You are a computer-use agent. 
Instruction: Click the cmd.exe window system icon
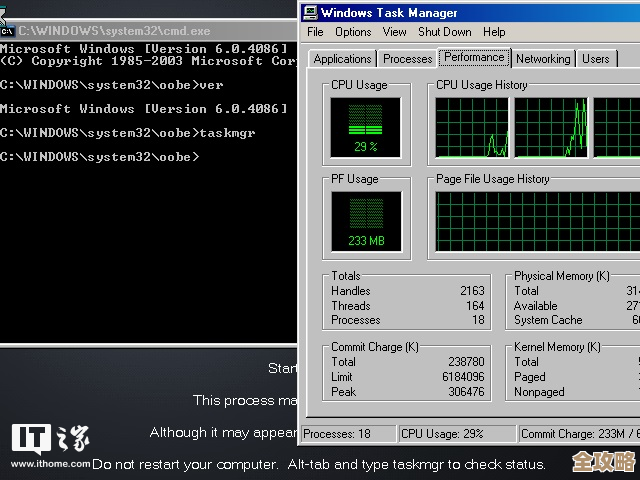coord(7,32)
